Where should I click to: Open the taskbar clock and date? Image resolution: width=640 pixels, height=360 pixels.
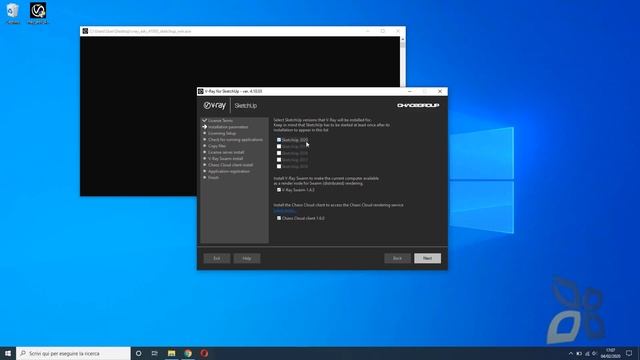[611, 353]
